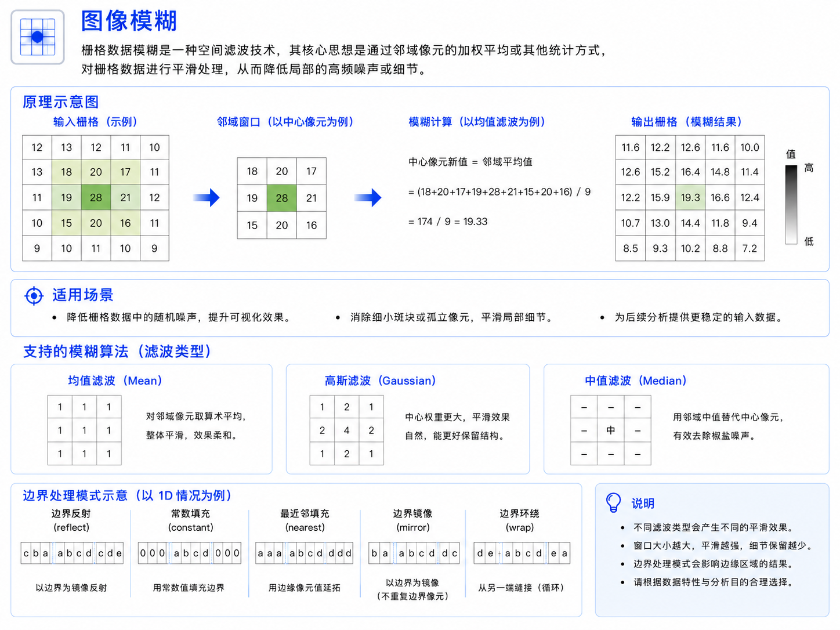Click the text 中心像元新值 = 邻域平均值
This screenshot has height=630, width=840.
(x=470, y=162)
